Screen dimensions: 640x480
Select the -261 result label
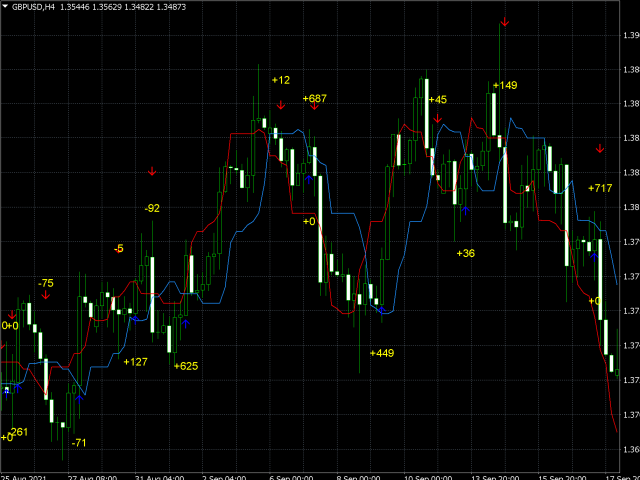17,432
